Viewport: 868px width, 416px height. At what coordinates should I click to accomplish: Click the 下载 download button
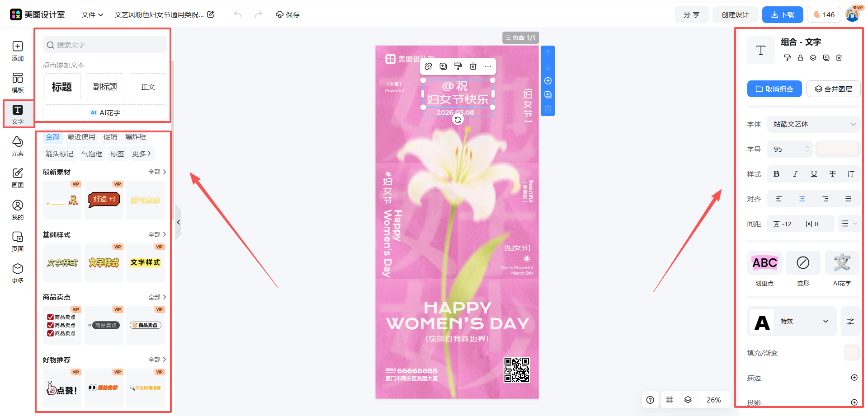[782, 14]
